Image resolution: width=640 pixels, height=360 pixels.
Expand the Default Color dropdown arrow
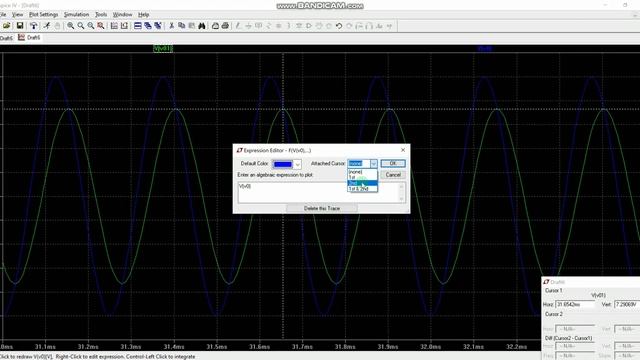(298, 164)
